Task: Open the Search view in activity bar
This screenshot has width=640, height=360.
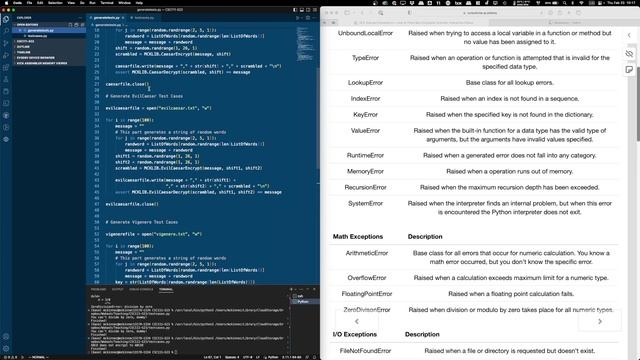Action: (x=6, y=31)
